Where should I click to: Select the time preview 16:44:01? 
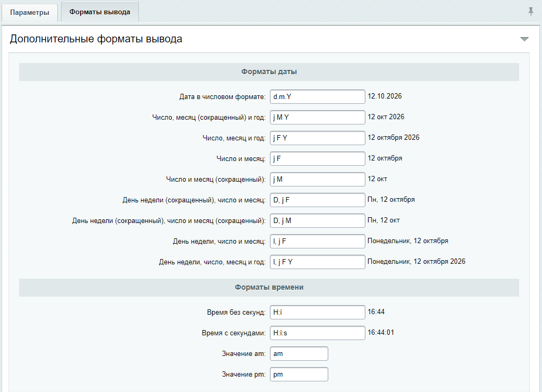click(381, 333)
